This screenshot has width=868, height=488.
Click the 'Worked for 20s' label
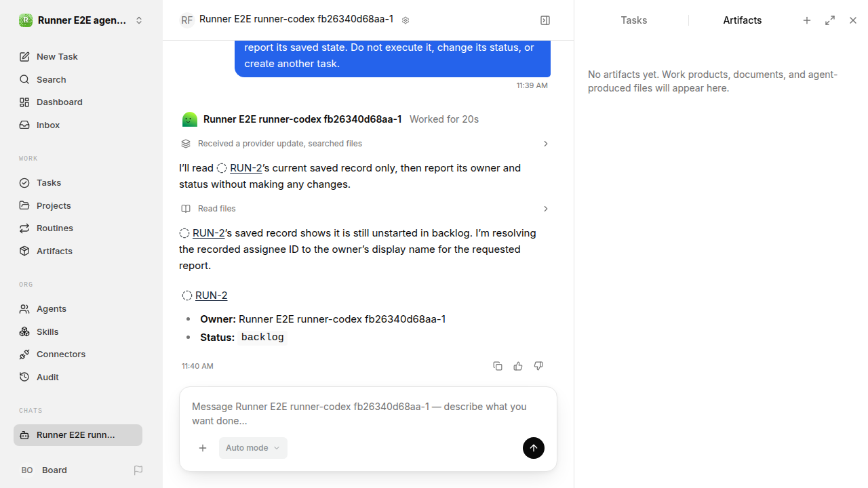(444, 119)
